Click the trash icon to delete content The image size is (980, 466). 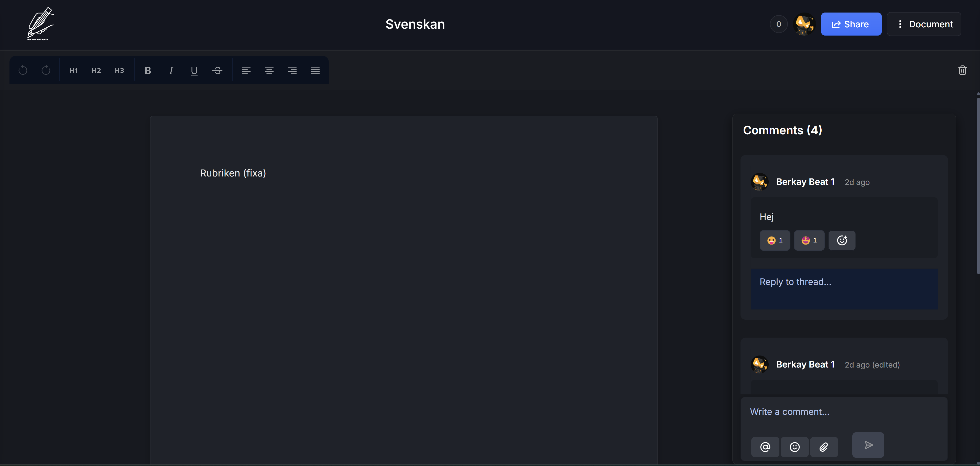(963, 70)
